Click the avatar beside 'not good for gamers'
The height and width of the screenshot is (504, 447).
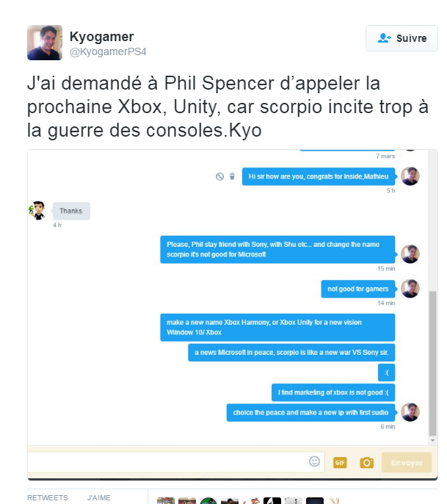[410, 288]
